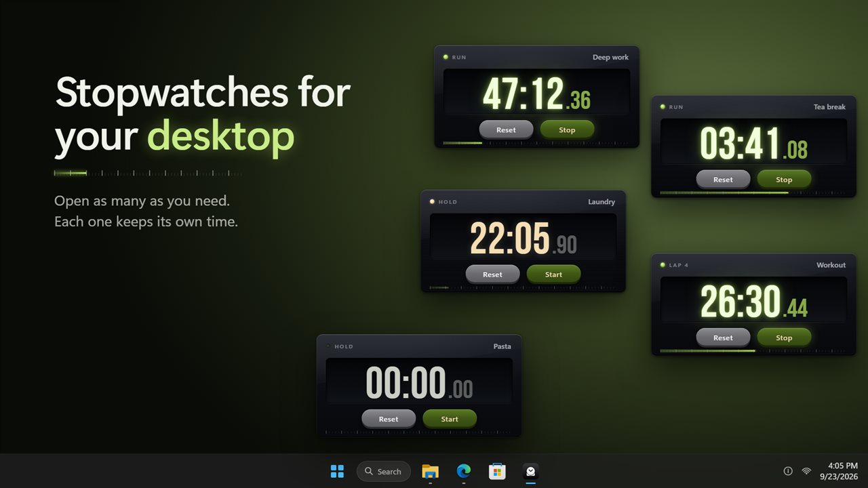Click the 22:05.90 time display
Image resolution: width=868 pixels, height=488 pixels.
pos(523,238)
